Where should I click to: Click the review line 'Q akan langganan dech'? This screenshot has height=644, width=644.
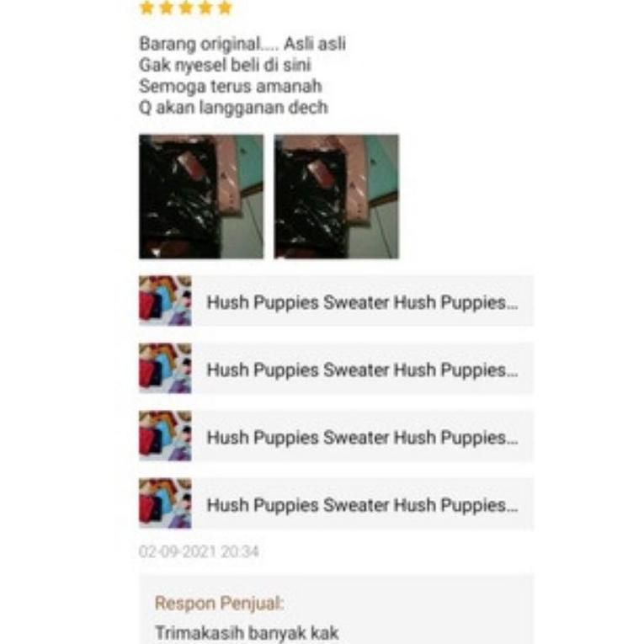point(233,108)
